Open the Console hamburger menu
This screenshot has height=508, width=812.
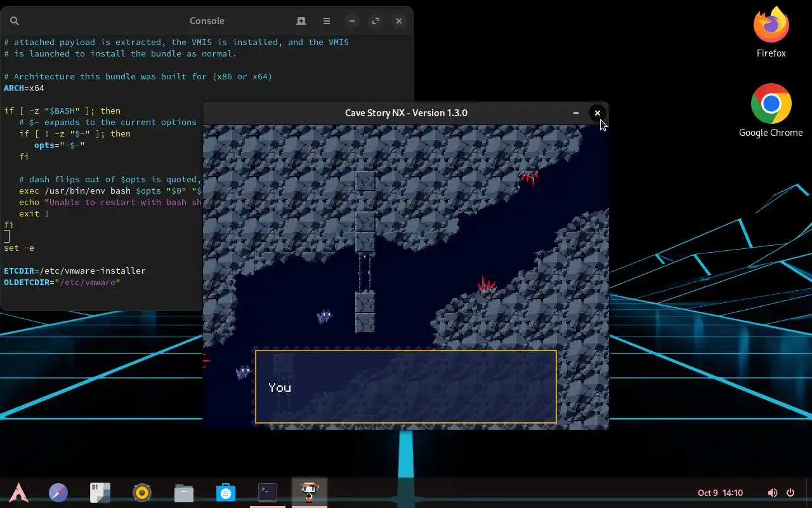click(x=327, y=21)
